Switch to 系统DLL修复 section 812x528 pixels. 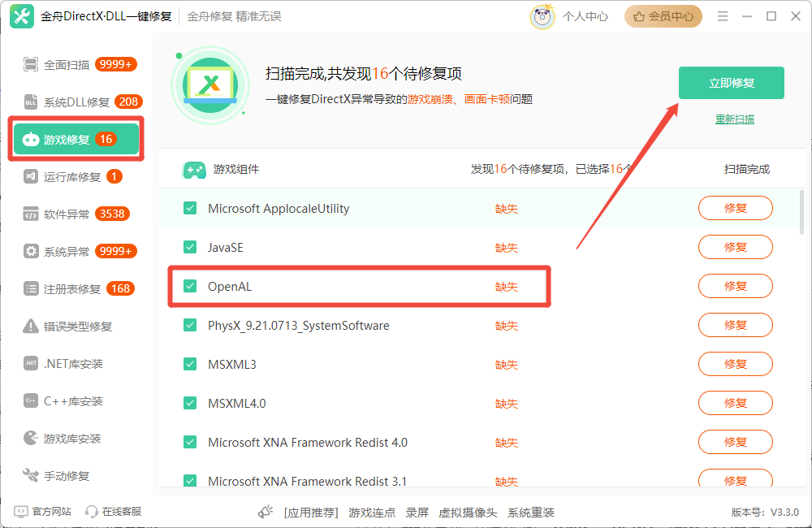coord(76,102)
